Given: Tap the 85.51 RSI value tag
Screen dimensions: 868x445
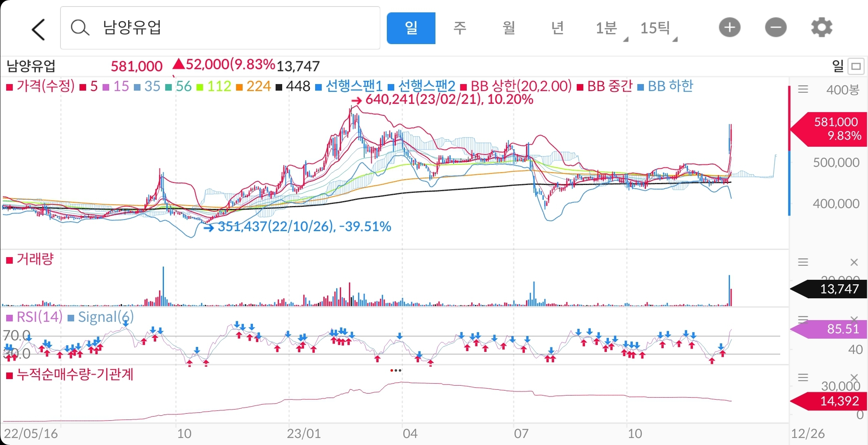Looking at the screenshot, I should (x=829, y=329).
